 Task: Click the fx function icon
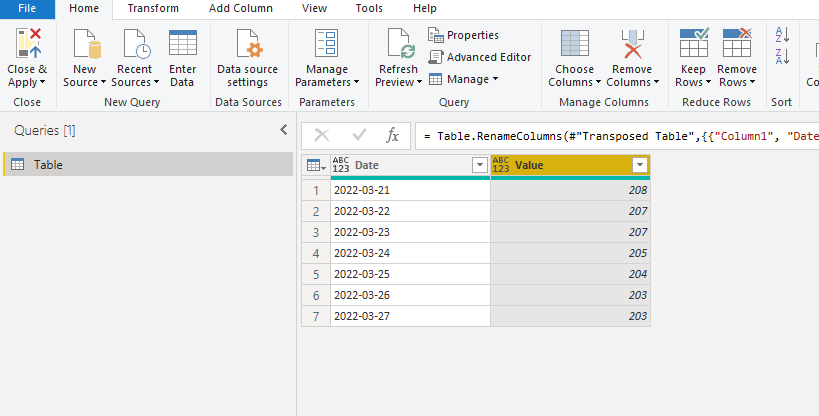click(x=392, y=136)
